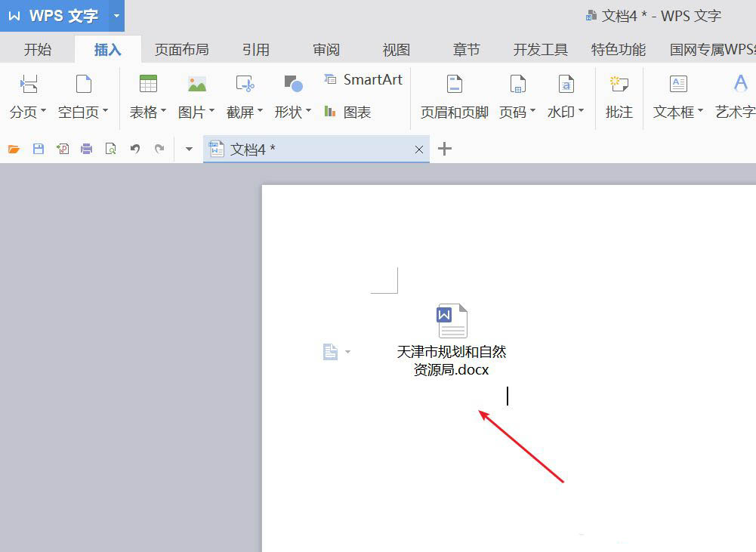Save the document with the floppy icon
This screenshot has height=552, width=756.
[38, 149]
